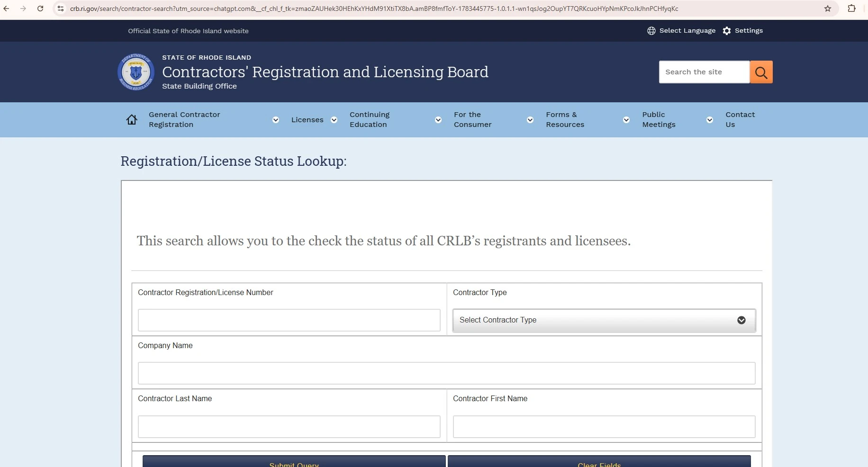Click 'Registration/License Status Lookup:' heading
Image resolution: width=868 pixels, height=467 pixels.
tap(234, 161)
